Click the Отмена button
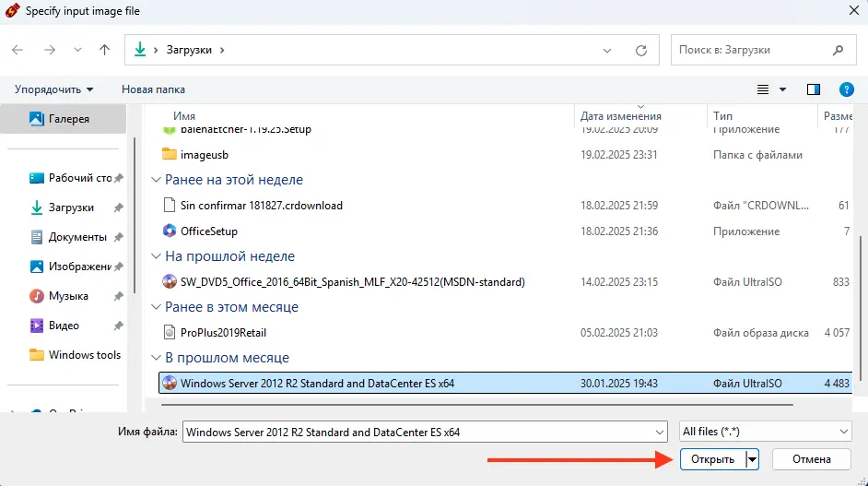 point(811,459)
